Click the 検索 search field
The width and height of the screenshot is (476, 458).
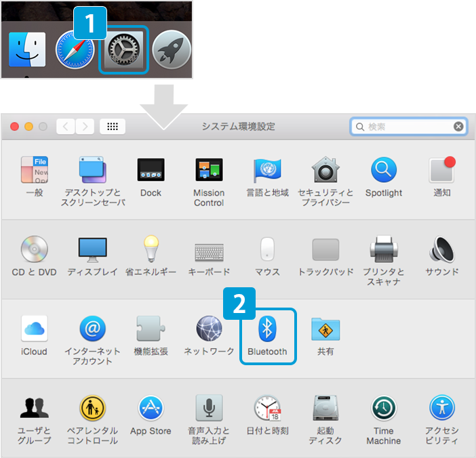tap(409, 127)
